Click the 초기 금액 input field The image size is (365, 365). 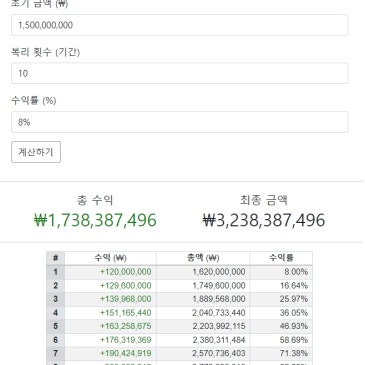click(180, 25)
